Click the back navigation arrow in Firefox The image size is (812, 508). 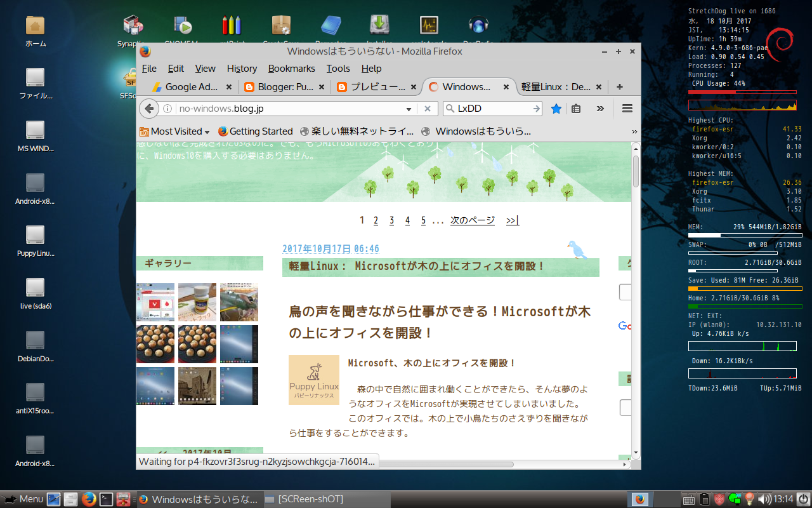(148, 108)
